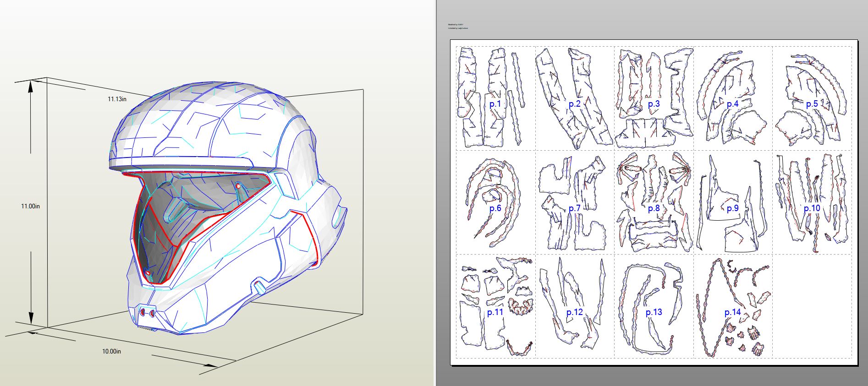Click the 10.00in width dimension label

tap(111, 351)
